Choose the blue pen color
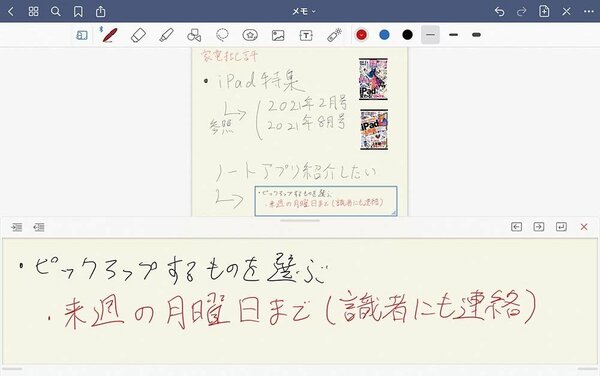 point(384,35)
